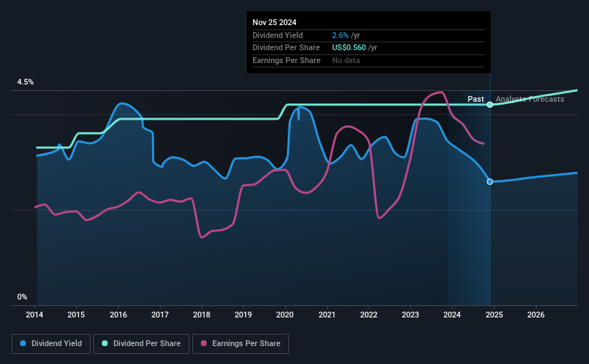Click the blue Dividend Yield legend dot
This screenshot has height=364, width=589.
point(23,343)
